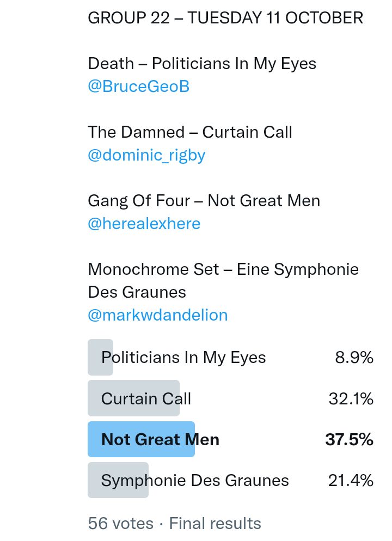Click the 32.1% poll percentage
This screenshot has width=392, height=541.
351,399
